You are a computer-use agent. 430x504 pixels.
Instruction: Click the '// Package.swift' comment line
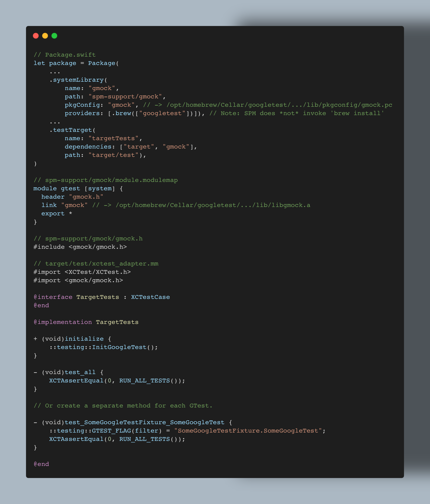click(65, 55)
